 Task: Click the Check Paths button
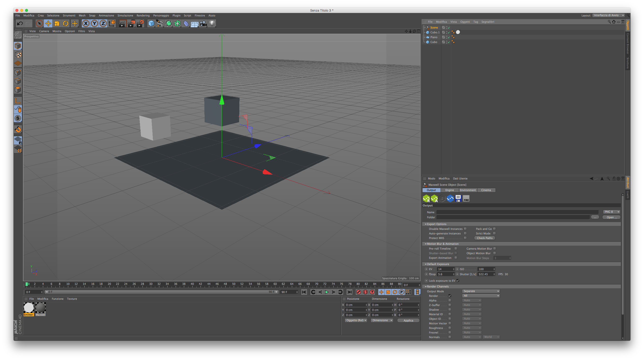click(x=484, y=238)
